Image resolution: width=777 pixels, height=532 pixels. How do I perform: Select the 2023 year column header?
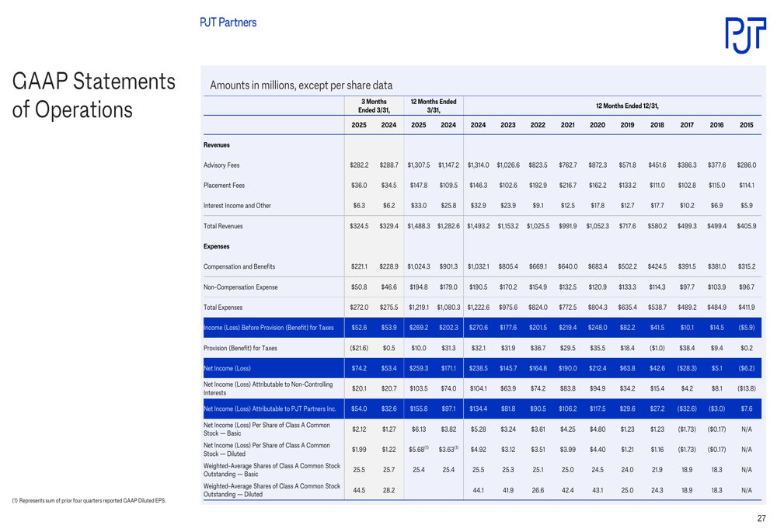pyautogui.click(x=508, y=125)
